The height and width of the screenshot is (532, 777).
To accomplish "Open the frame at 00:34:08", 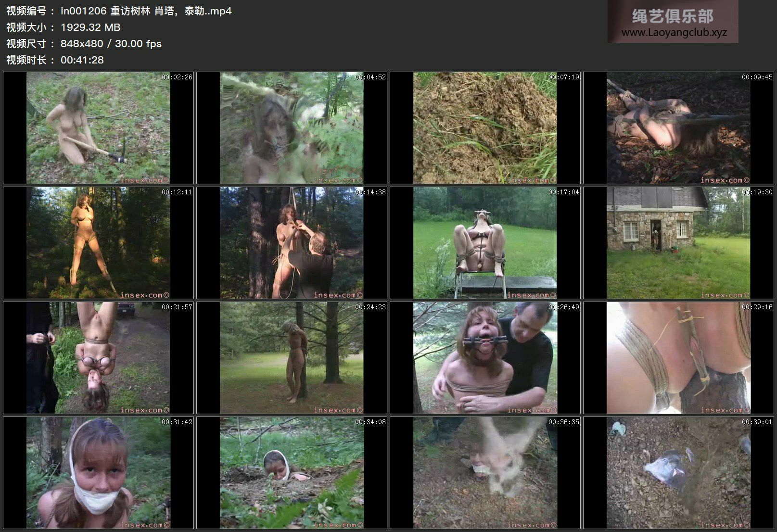I will (292, 473).
